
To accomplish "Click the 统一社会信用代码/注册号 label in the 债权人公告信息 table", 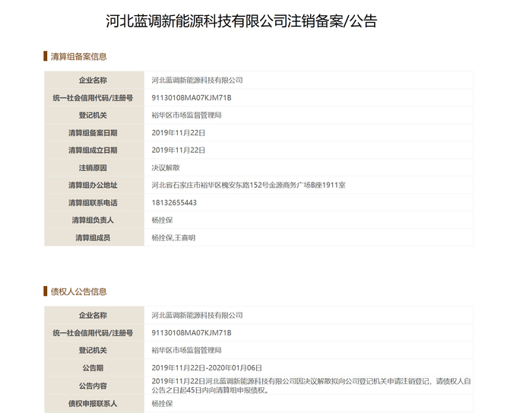I will pyautogui.click(x=93, y=333).
